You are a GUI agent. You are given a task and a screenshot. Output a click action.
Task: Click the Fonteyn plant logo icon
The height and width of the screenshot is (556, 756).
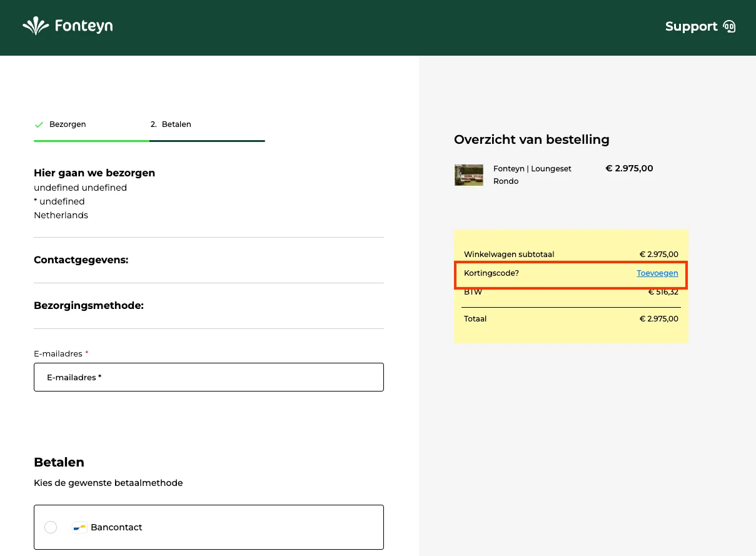36,26
